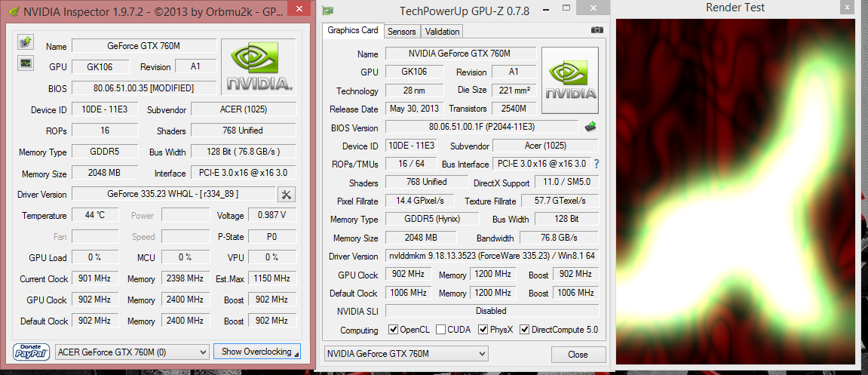
Task: Click the Show Overclocking button
Action: [x=257, y=351]
